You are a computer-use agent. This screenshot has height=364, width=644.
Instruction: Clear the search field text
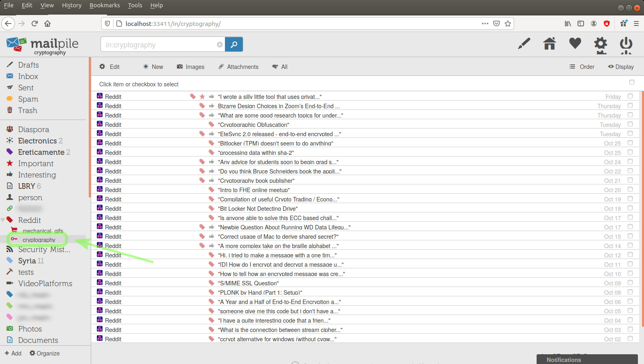coord(220,45)
